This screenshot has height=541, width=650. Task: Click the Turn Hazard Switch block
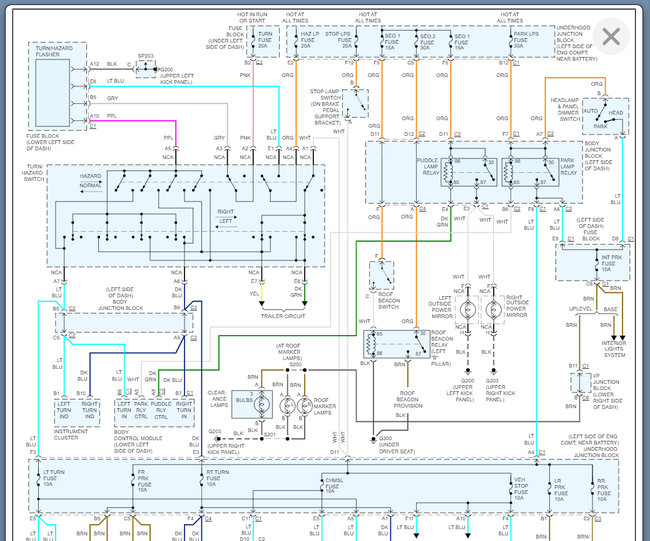[x=187, y=214]
